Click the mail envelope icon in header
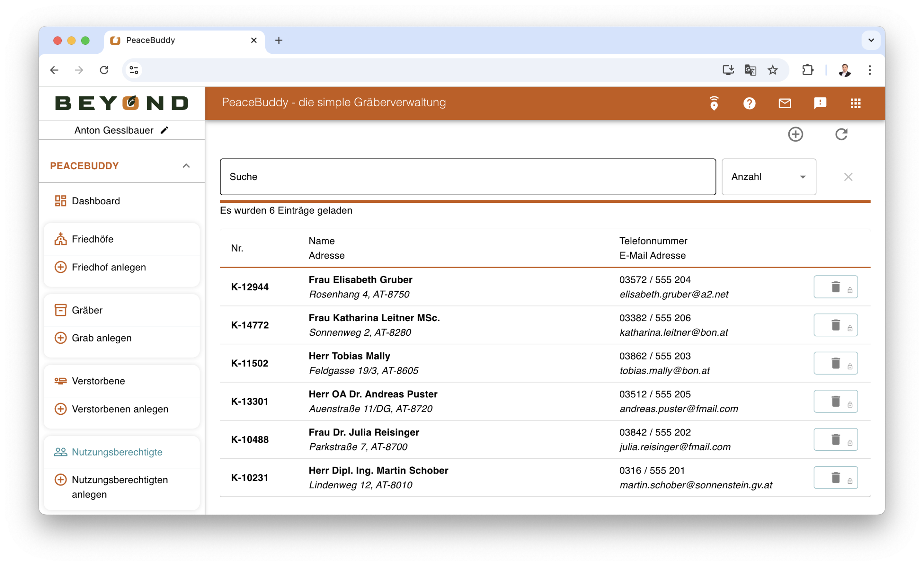Viewport: 924px width, 566px height. 785,103
